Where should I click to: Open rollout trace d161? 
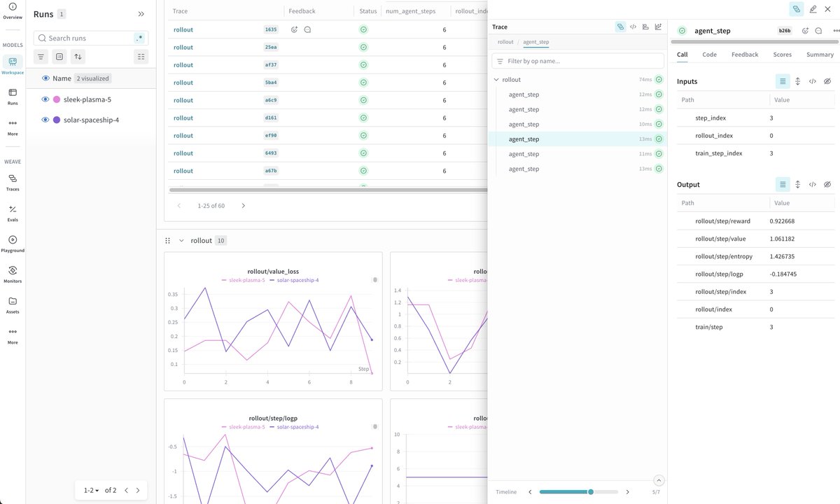(183, 118)
